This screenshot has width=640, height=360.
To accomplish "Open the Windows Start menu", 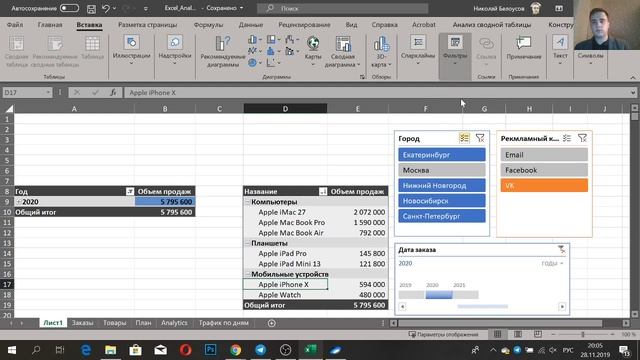I will [12, 350].
